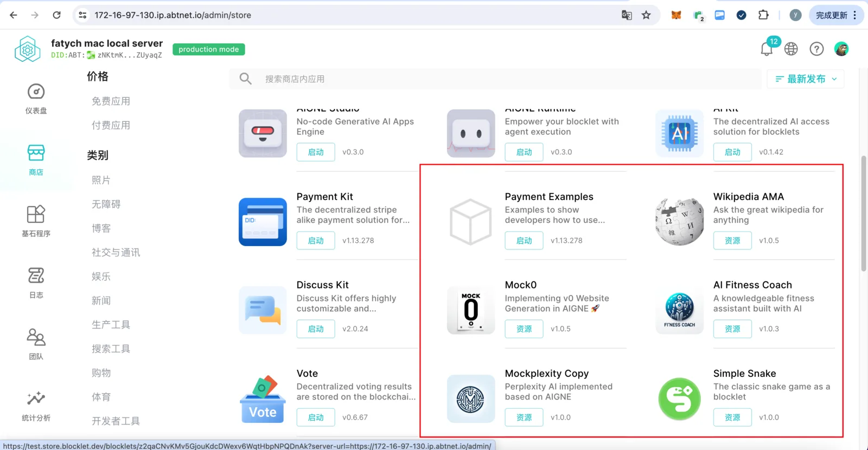The height and width of the screenshot is (450, 868).
Task: Filter by 免费应用 free apps
Action: (x=111, y=101)
